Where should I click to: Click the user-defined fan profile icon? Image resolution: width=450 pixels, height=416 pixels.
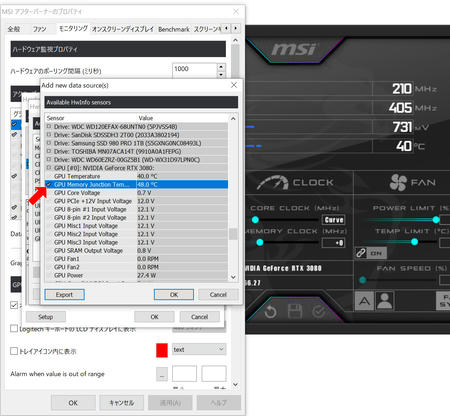(x=385, y=301)
